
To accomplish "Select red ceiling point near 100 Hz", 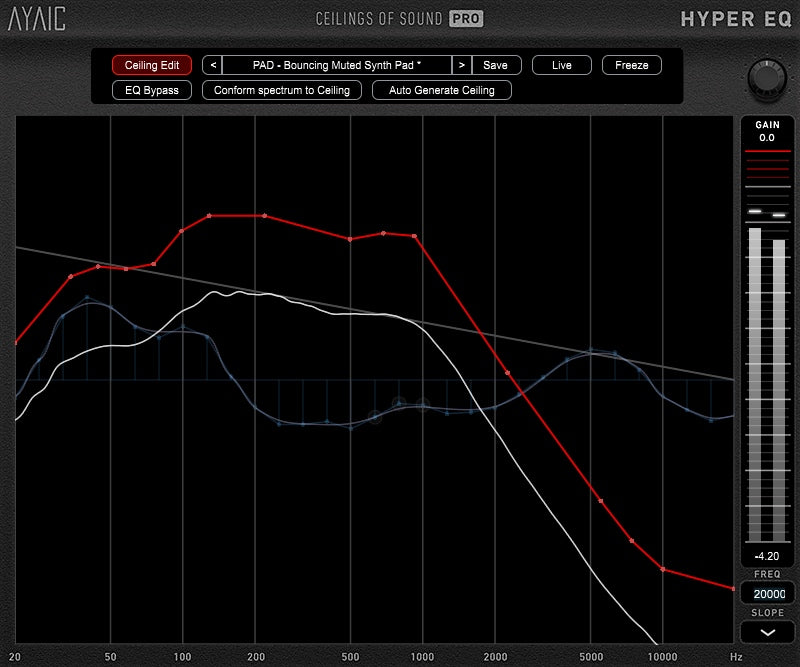I will 182,231.
